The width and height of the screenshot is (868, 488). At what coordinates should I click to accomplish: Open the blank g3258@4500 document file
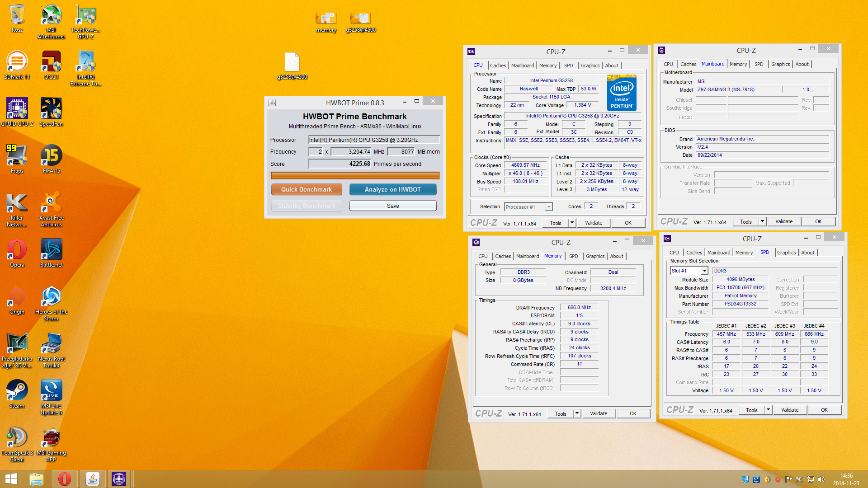click(x=292, y=66)
